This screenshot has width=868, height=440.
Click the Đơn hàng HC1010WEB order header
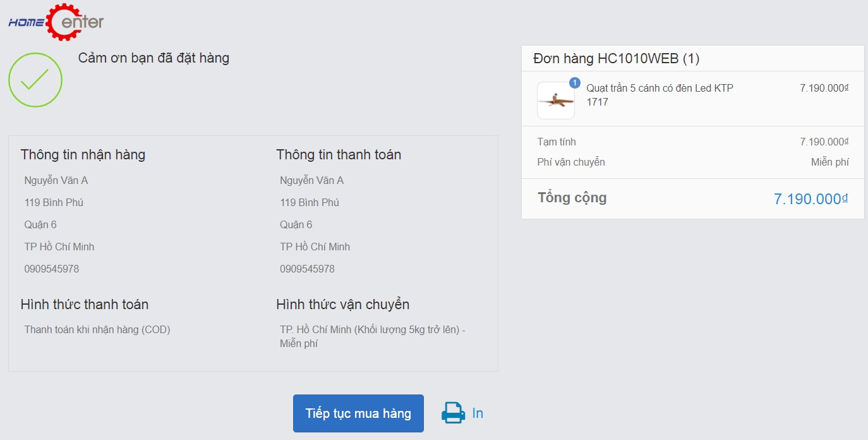point(616,59)
